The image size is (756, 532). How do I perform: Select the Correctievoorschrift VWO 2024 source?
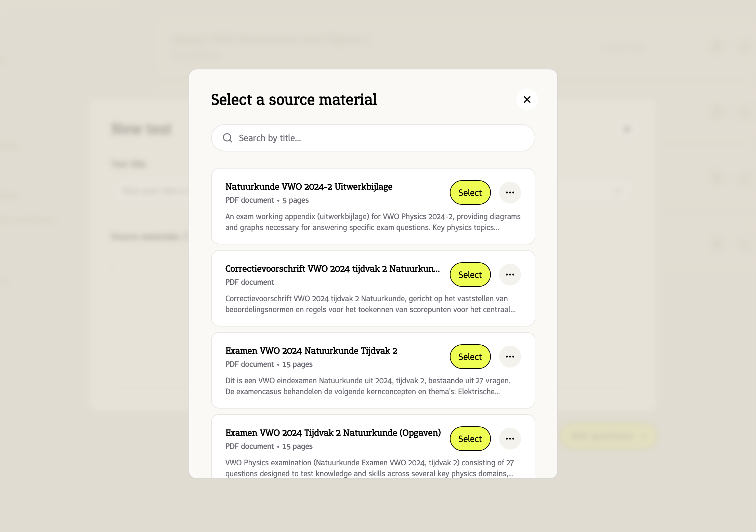[470, 275]
